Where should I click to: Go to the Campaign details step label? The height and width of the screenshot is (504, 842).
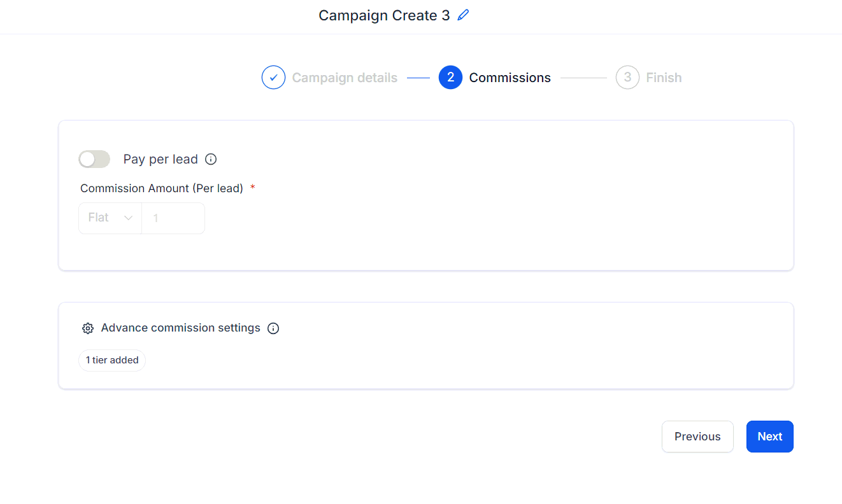pos(345,78)
